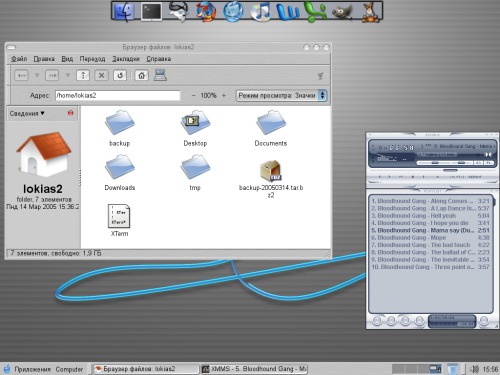The width and height of the screenshot is (500, 375).
Task: Open the Справка menu
Action: pyautogui.click(x=159, y=59)
